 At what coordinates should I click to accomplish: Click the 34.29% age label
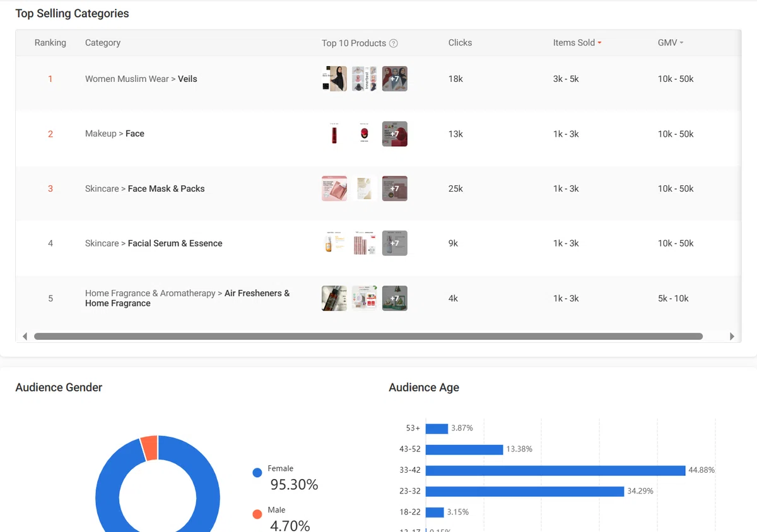(640, 491)
